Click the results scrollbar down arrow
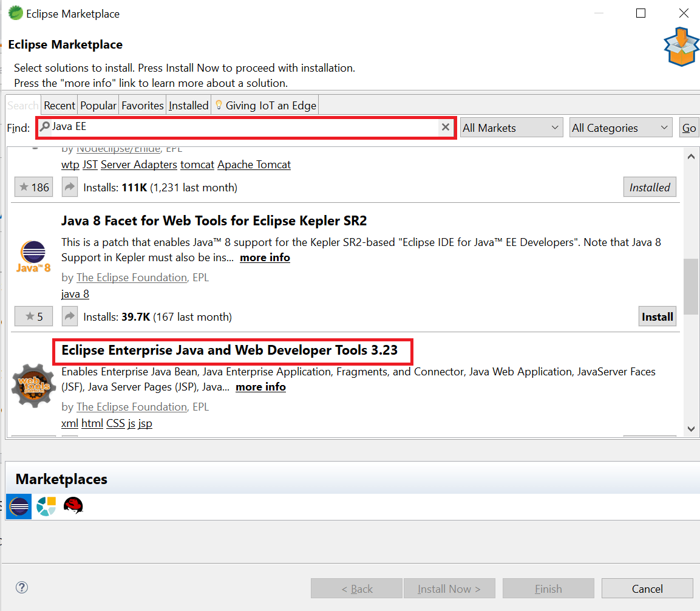700x611 pixels. pyautogui.click(x=691, y=429)
